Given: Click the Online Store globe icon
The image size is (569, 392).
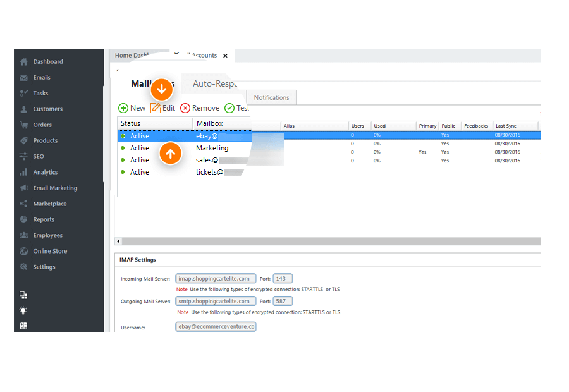Looking at the screenshot, I should click(23, 251).
